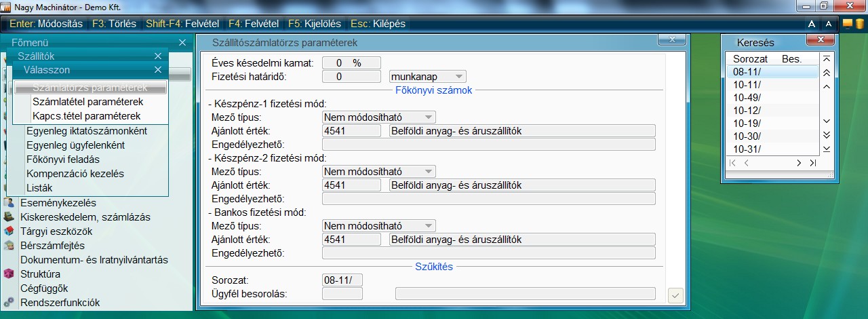Select row 10-49/ in Keresés list
868x319 pixels.
click(772, 98)
